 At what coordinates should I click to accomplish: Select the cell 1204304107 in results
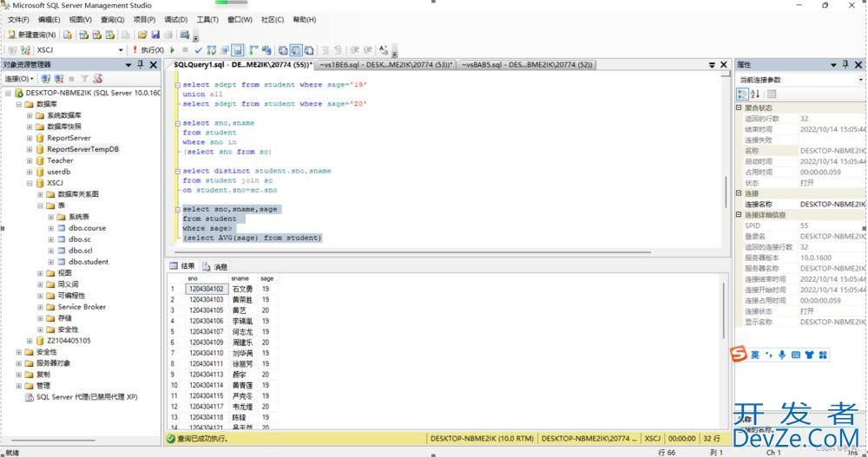pos(207,332)
